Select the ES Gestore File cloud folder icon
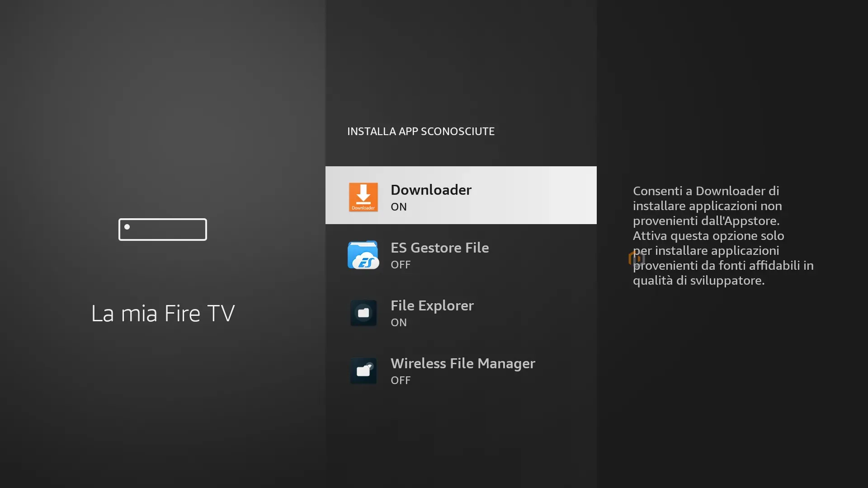Viewport: 868px width, 488px height. tap(363, 255)
